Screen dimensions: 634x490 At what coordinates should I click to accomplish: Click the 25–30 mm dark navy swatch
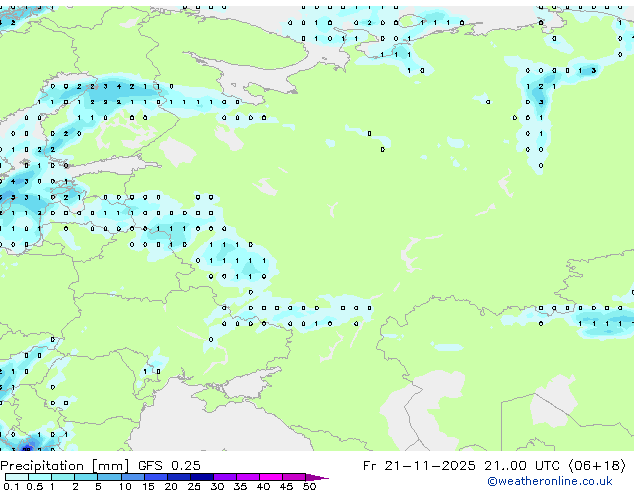201,477
